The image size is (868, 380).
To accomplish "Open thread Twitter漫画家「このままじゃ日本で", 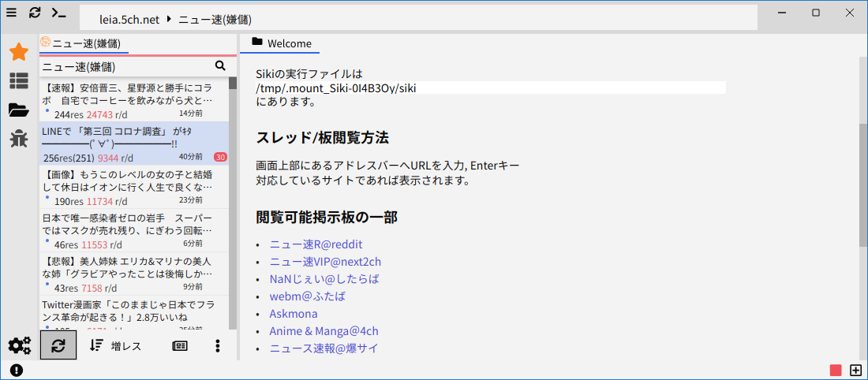I will 134,314.
